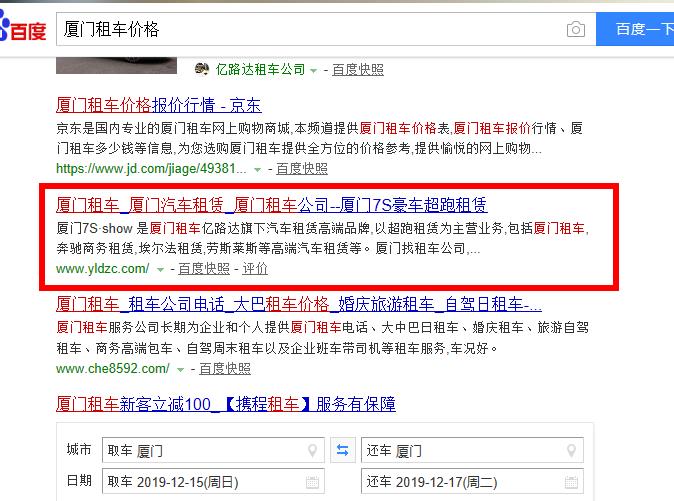Expand dropdown arrow beside 亿路达租车公司

(x=313, y=70)
